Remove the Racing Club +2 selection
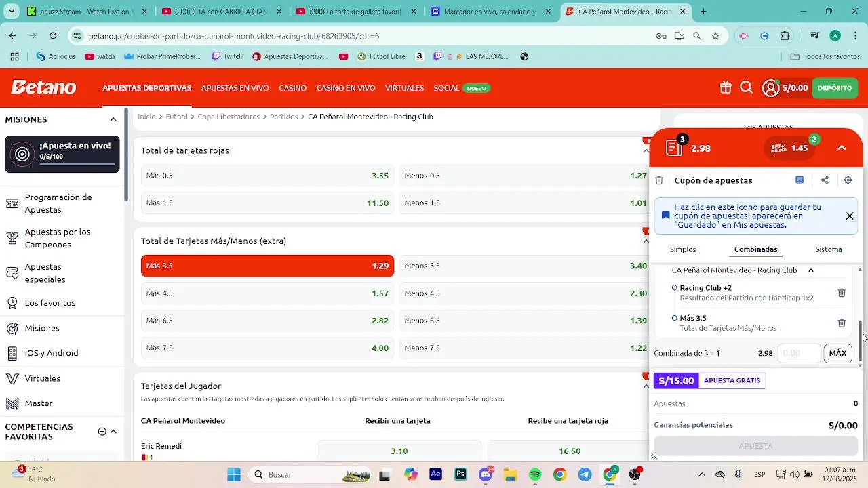The height and width of the screenshot is (488, 868). (842, 293)
